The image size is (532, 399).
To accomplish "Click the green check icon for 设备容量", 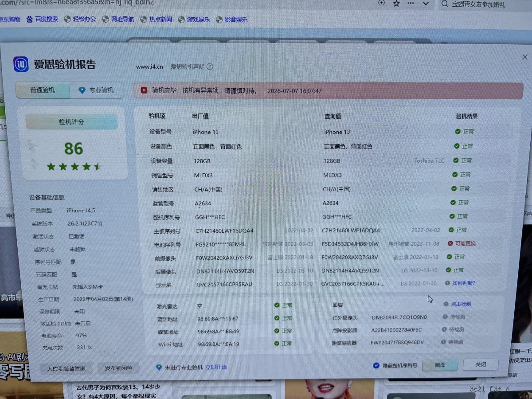I will pyautogui.click(x=455, y=160).
